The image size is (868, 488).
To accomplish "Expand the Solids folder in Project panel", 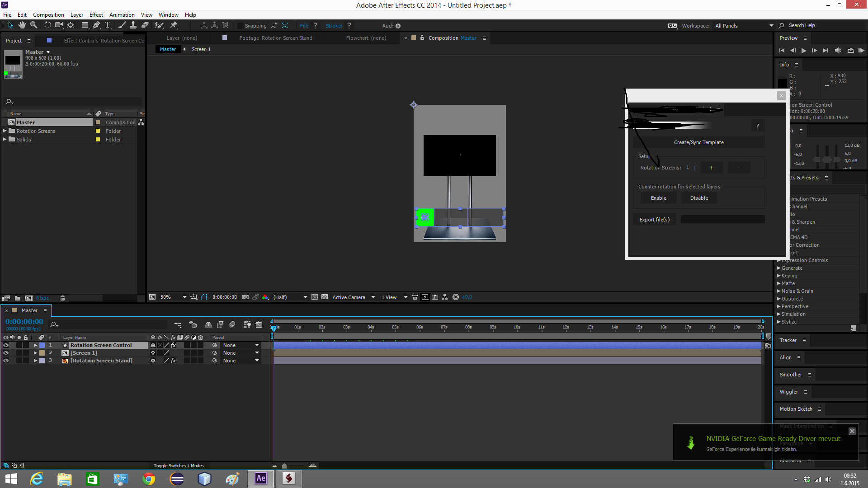I will [x=5, y=140].
